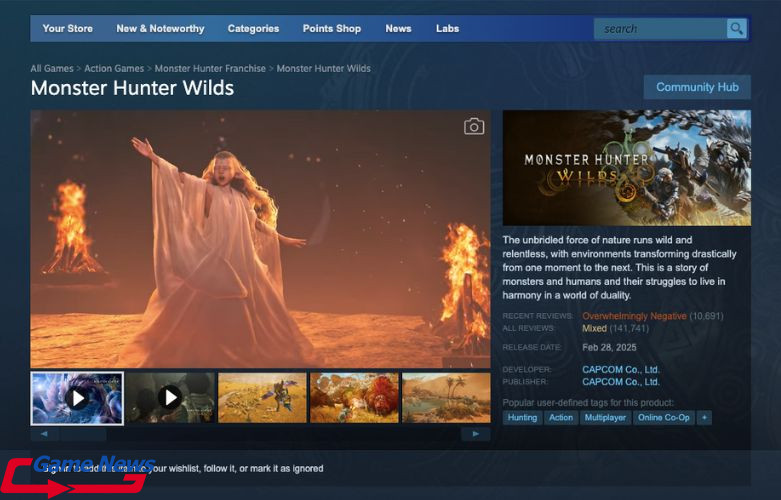
Task: Open the News tab
Action: pos(398,29)
